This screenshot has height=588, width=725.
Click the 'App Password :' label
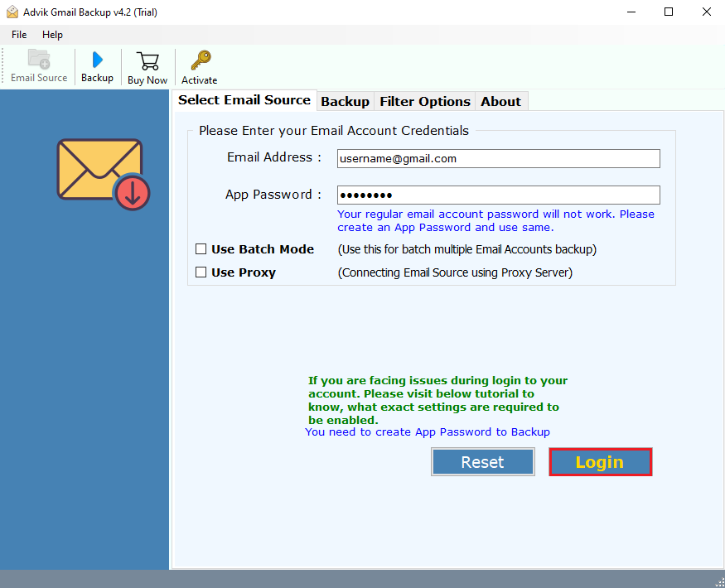[273, 195]
